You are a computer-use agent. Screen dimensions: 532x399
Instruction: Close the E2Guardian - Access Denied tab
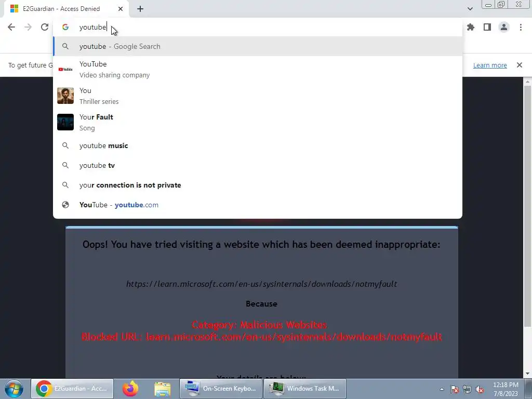(121, 9)
